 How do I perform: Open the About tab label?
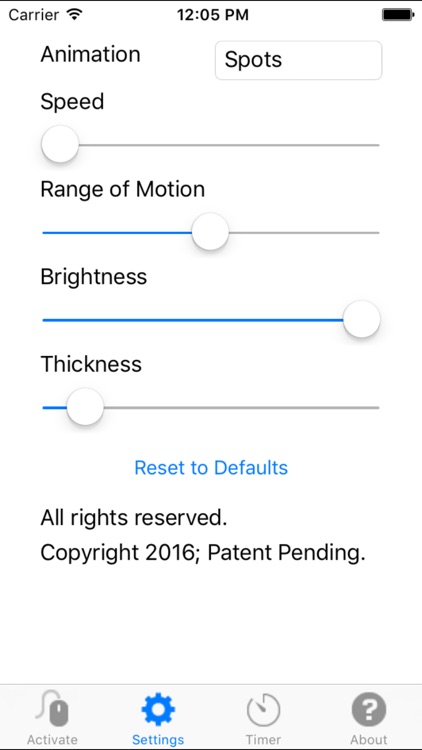[369, 739]
